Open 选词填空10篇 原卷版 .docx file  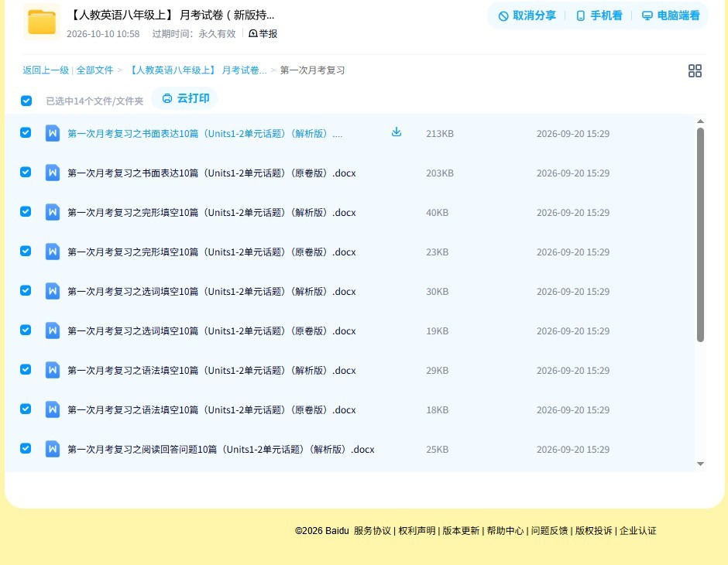211,330
